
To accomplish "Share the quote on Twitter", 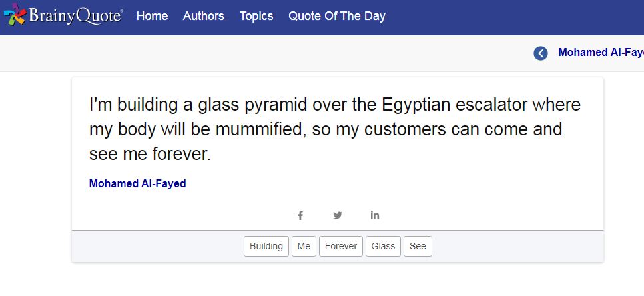I will [x=338, y=215].
